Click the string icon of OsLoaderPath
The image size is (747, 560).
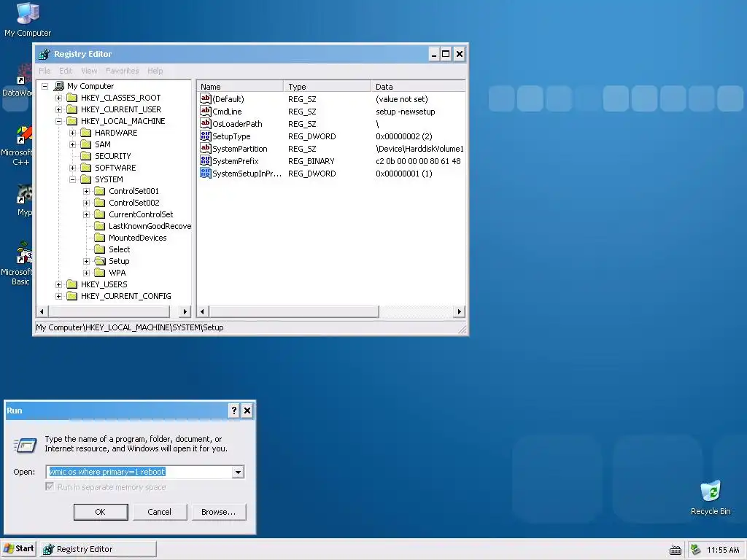click(x=205, y=123)
